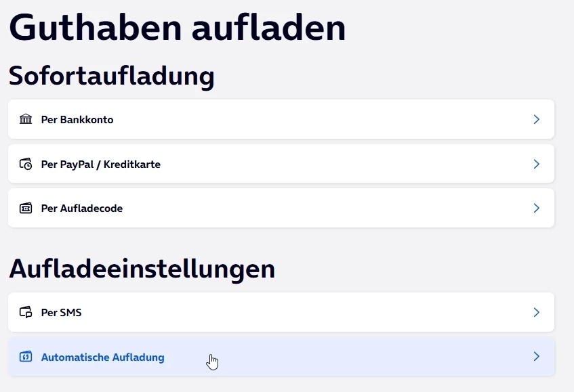Click the Aufladecode voucher icon

click(26, 208)
